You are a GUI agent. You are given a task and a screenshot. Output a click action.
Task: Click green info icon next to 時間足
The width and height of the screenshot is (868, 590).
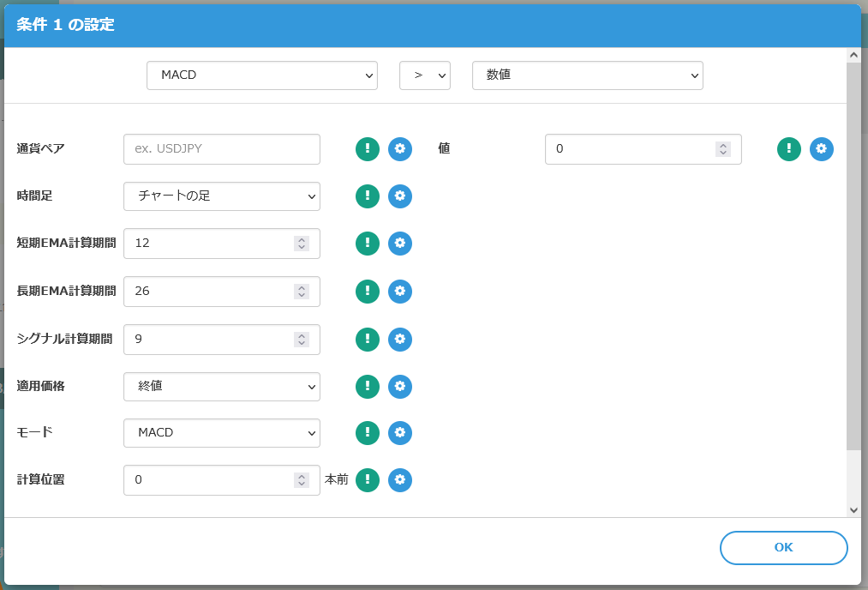(368, 196)
